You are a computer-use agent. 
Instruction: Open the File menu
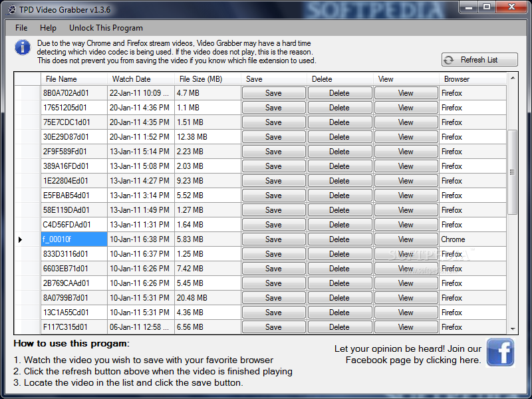pyautogui.click(x=21, y=28)
